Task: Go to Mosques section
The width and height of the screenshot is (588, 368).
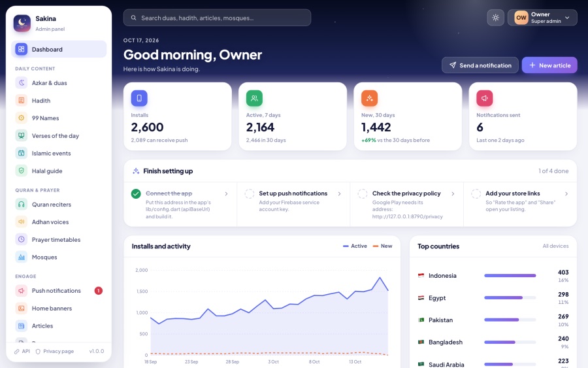Action: pyautogui.click(x=59, y=258)
